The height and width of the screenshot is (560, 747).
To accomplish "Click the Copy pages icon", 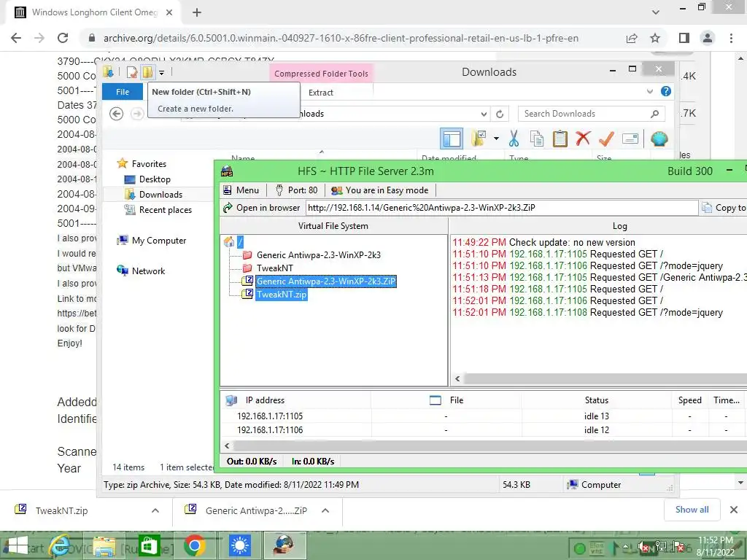I will 537,139.
